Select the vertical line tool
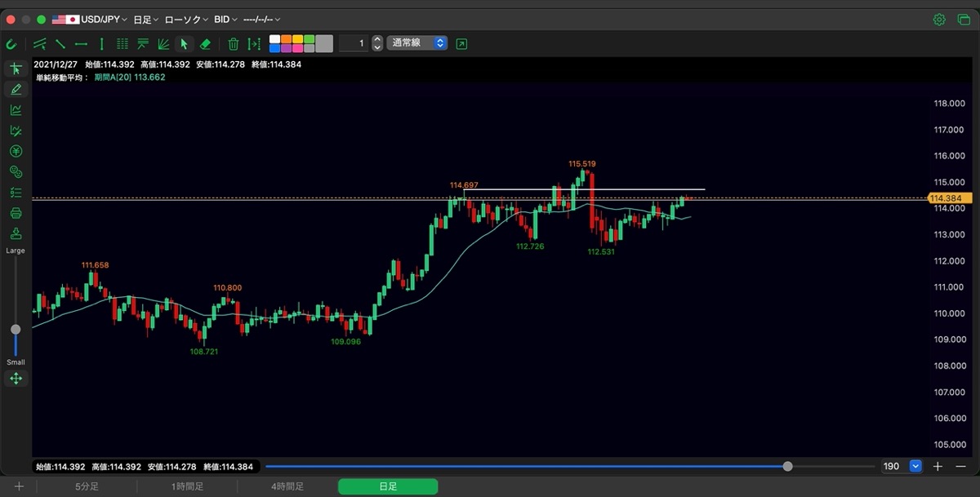This screenshot has width=980, height=497. click(x=101, y=44)
